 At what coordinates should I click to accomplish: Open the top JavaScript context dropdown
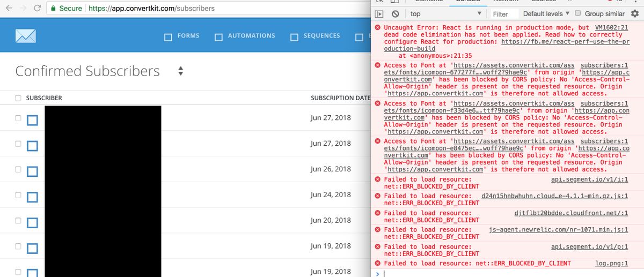445,14
